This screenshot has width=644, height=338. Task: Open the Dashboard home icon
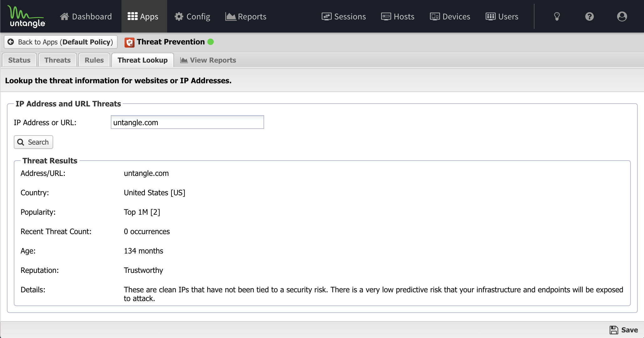point(64,16)
